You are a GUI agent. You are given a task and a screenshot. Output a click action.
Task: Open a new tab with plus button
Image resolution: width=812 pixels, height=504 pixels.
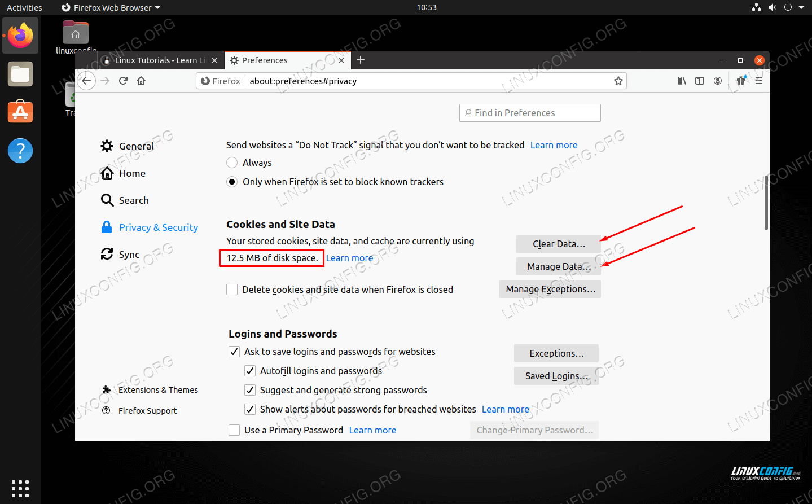click(x=361, y=60)
